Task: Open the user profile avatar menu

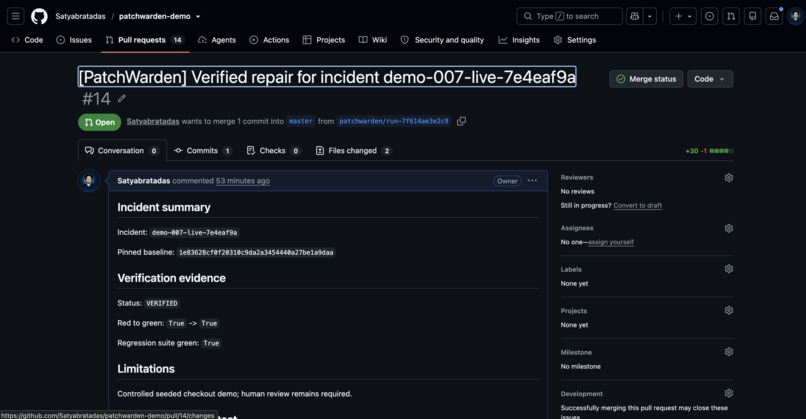Action: [795, 16]
